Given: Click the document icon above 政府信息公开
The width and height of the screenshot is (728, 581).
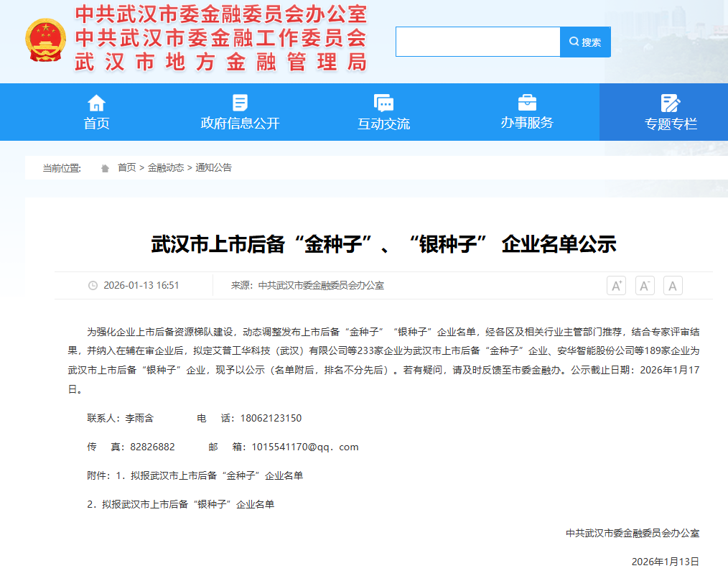Looking at the screenshot, I should [x=240, y=103].
